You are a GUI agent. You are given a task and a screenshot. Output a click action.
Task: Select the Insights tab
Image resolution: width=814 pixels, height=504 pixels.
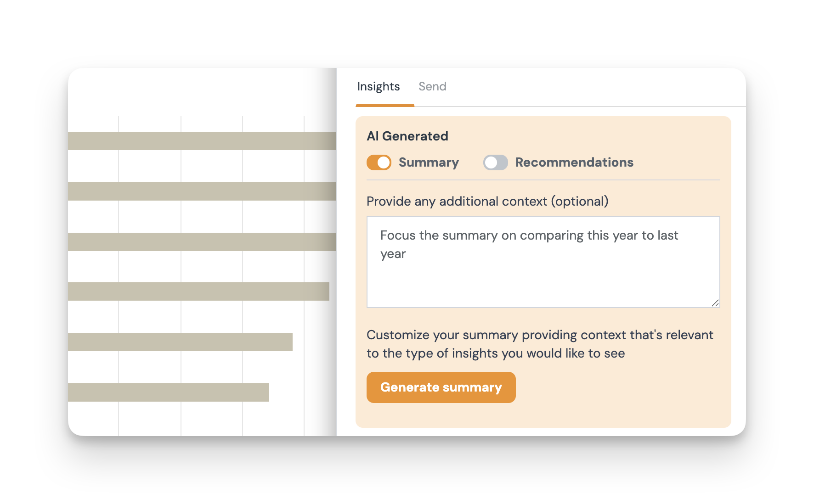379,86
